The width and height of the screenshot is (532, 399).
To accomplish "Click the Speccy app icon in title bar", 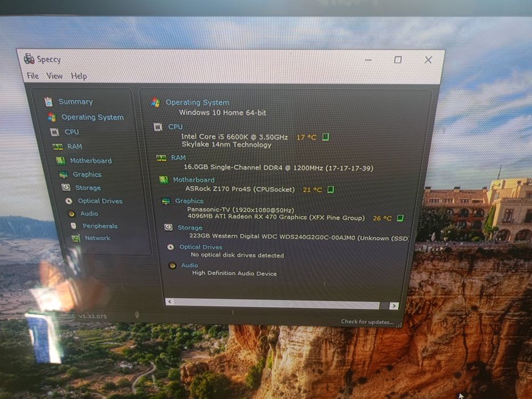I will pyautogui.click(x=29, y=59).
